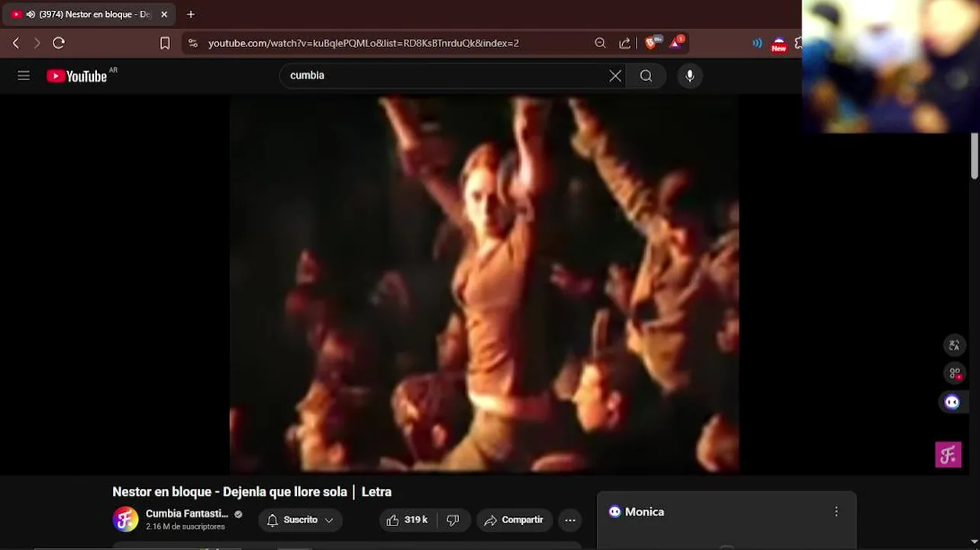
Task: View site information icon in address bar
Action: (193, 43)
